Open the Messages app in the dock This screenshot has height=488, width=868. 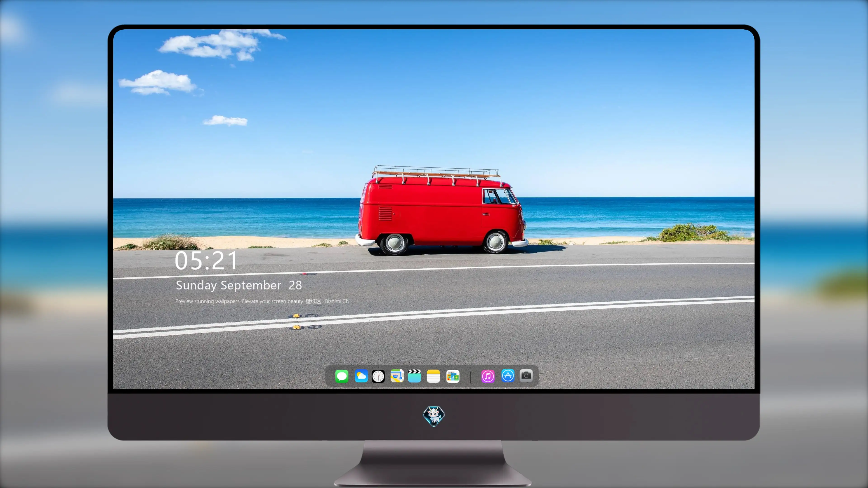pyautogui.click(x=342, y=376)
